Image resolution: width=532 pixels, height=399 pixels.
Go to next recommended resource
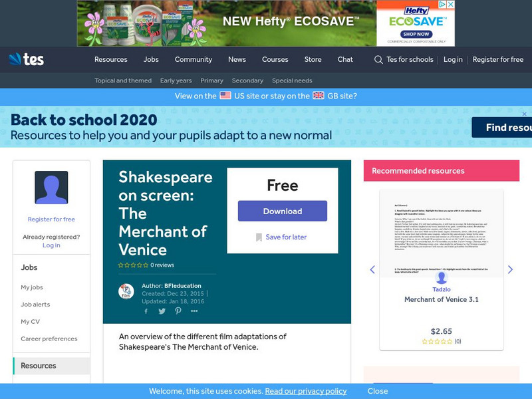pos(510,269)
